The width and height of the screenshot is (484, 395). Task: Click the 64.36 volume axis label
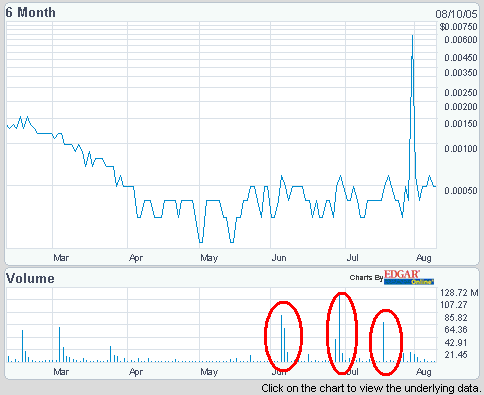456,330
